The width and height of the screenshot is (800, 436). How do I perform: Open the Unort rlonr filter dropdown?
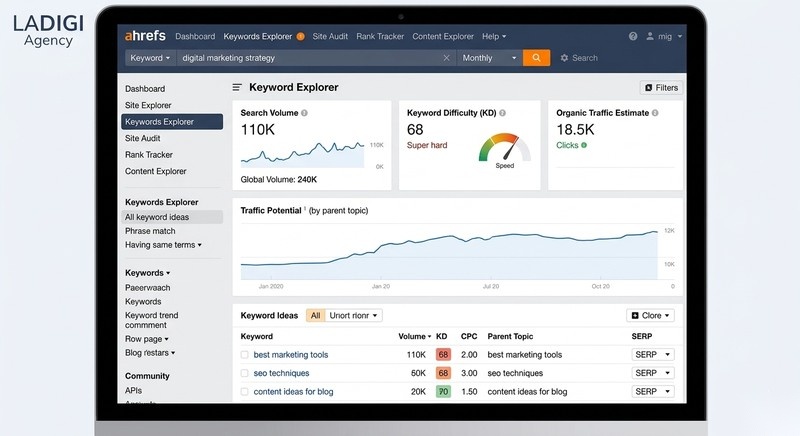353,316
